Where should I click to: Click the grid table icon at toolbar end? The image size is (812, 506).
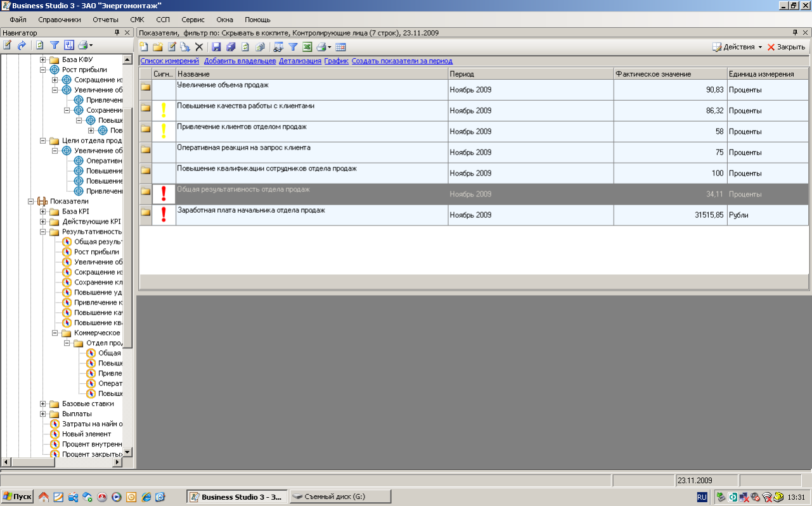(340, 47)
